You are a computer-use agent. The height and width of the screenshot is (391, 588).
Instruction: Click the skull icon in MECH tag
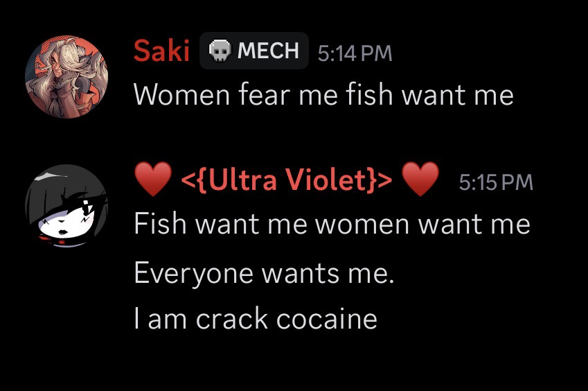[x=219, y=51]
